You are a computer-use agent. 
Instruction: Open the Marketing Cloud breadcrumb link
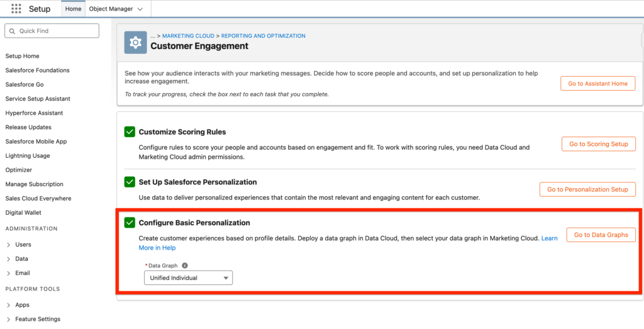coord(188,36)
